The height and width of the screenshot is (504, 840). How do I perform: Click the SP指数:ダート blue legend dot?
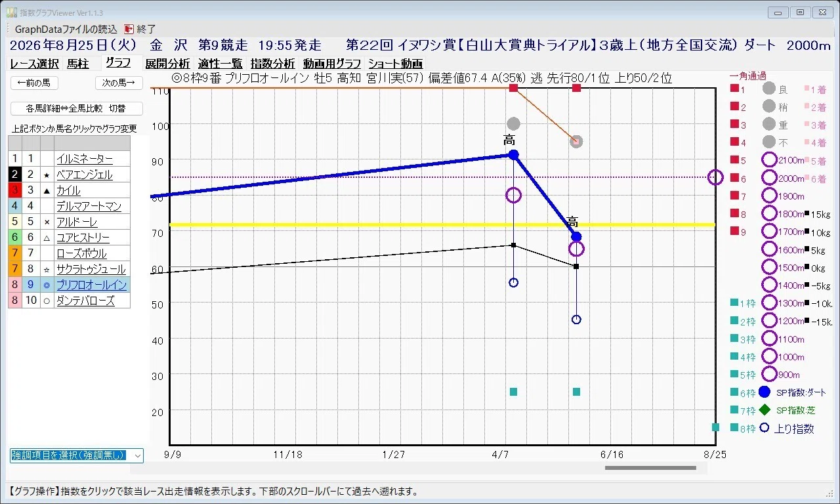[x=765, y=392]
